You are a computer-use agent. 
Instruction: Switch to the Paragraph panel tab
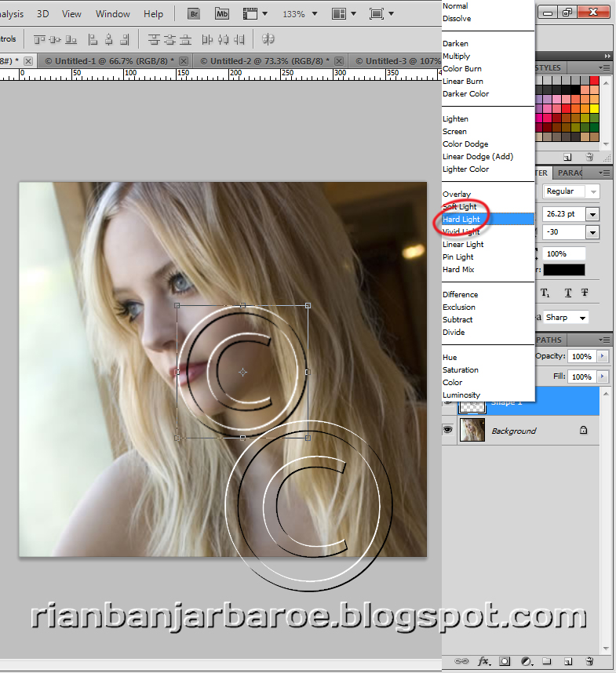click(x=569, y=173)
